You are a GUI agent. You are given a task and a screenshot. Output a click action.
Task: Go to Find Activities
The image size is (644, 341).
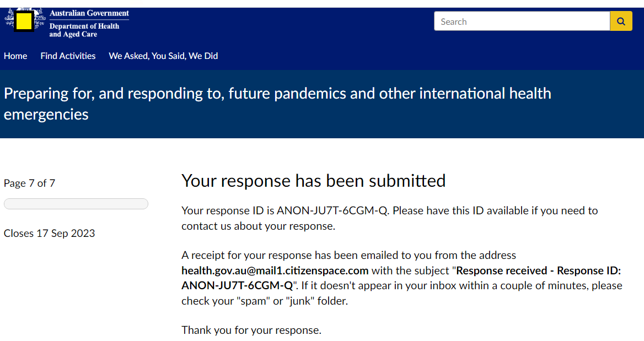[x=68, y=56]
